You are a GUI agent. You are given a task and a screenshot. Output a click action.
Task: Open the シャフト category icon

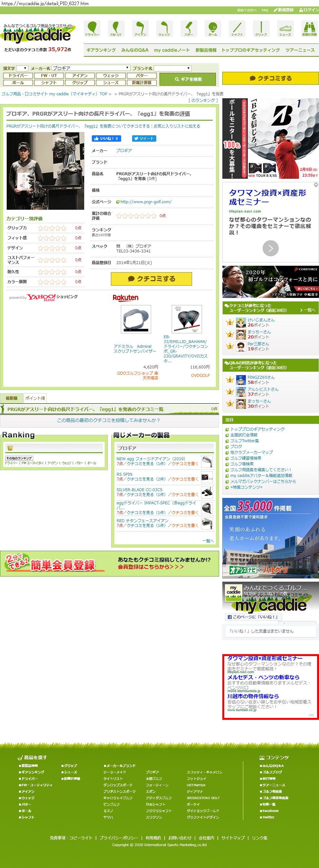[237, 28]
